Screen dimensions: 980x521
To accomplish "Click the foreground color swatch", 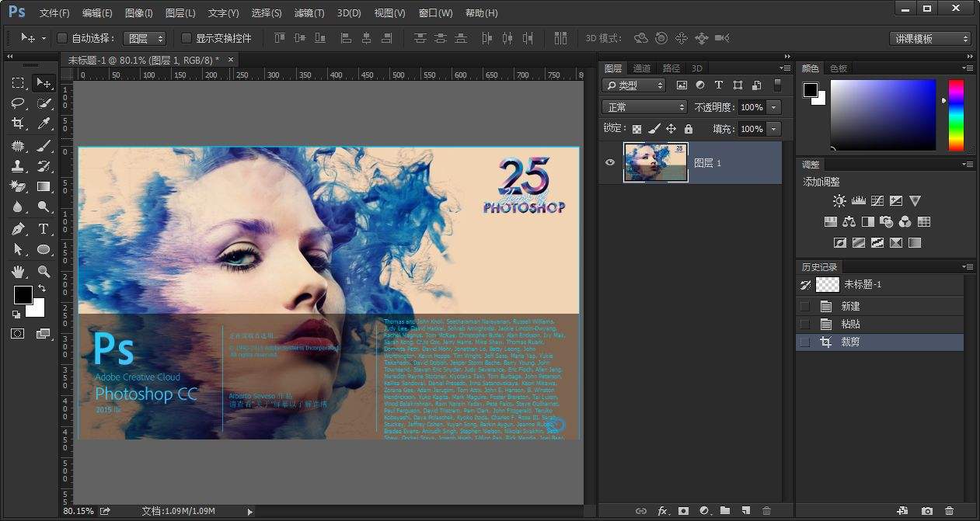I will pyautogui.click(x=23, y=295).
